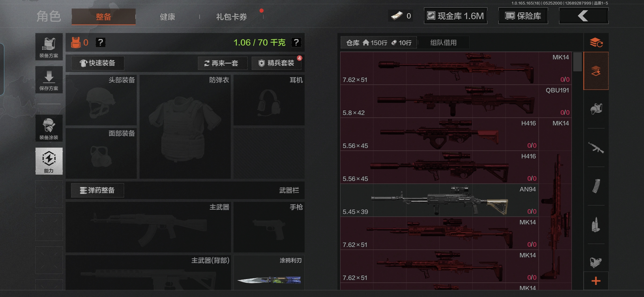Select the QBU191 5.8×42 rifle

(x=456, y=101)
